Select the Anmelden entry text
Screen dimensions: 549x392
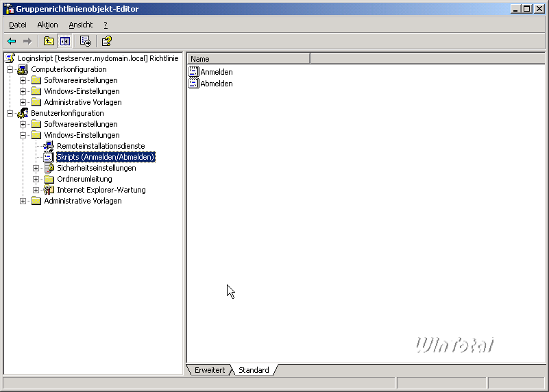pyautogui.click(x=217, y=72)
